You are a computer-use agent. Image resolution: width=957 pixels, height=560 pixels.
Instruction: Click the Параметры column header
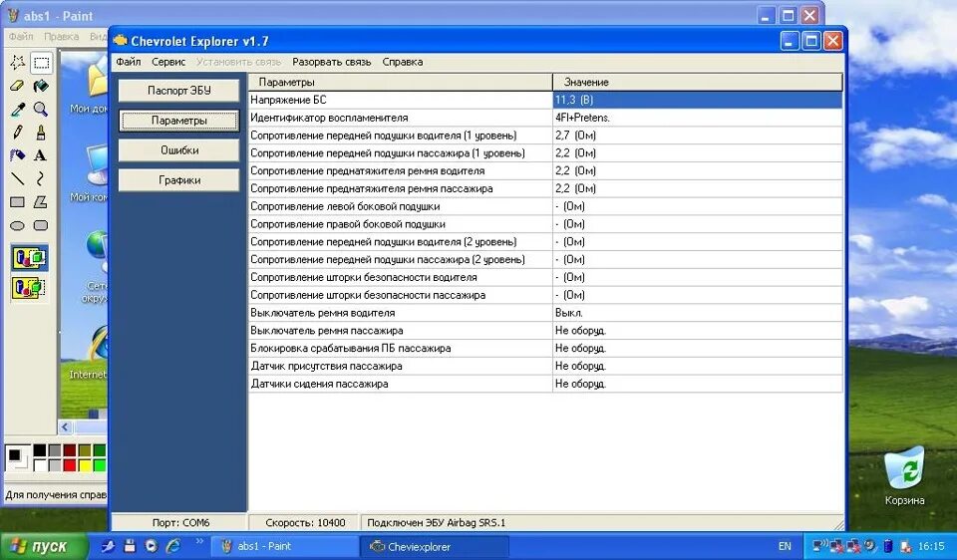[x=401, y=82]
